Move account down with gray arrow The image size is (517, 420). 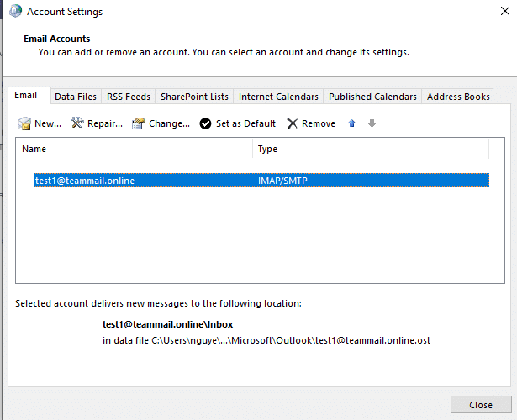pyautogui.click(x=372, y=123)
